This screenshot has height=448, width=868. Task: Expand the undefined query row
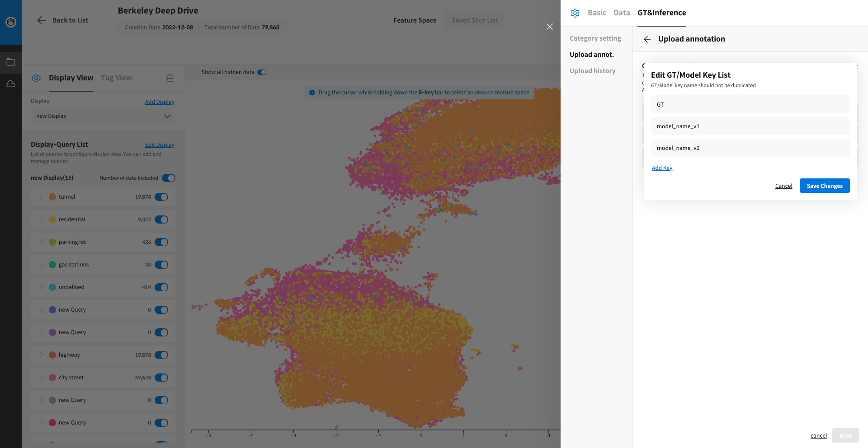(x=42, y=287)
